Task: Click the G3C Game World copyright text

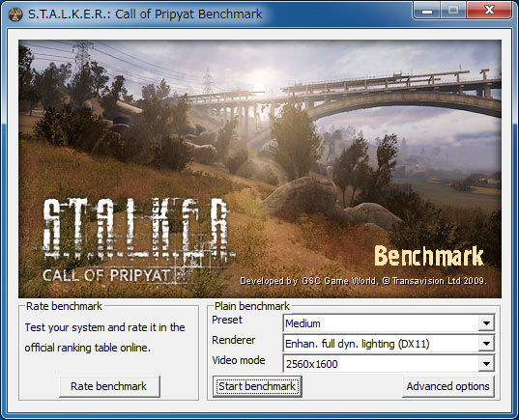Action: pyautogui.click(x=363, y=281)
